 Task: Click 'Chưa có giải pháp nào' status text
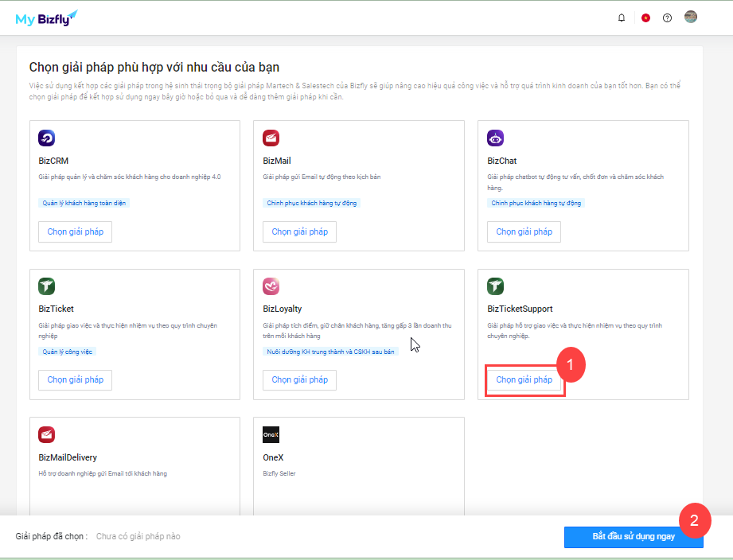click(138, 537)
